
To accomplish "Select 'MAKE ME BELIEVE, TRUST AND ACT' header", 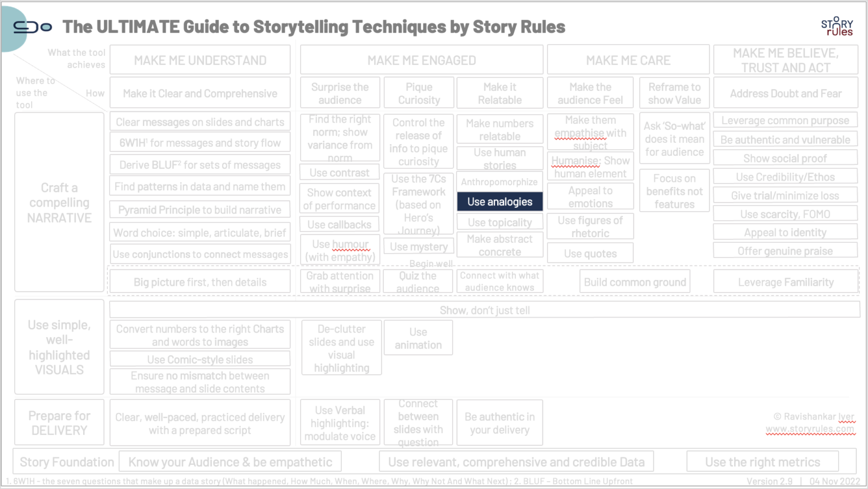I will (x=785, y=59).
